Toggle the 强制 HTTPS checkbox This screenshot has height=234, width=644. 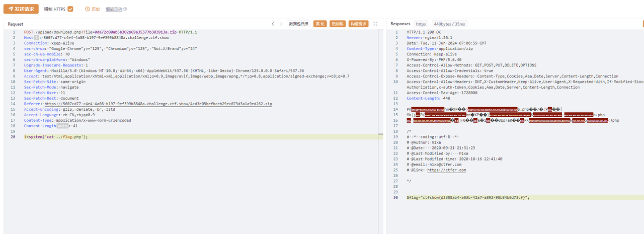pyautogui.click(x=70, y=9)
